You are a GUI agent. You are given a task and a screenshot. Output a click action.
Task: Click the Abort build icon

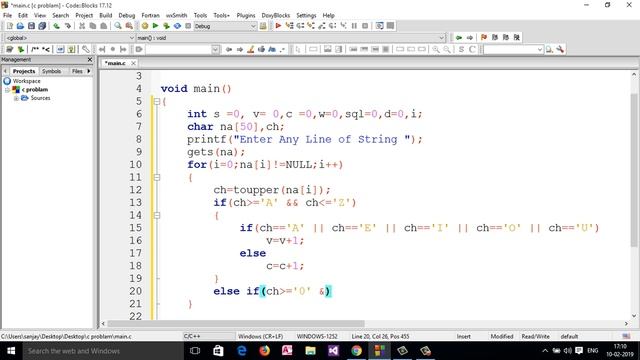[188, 26]
